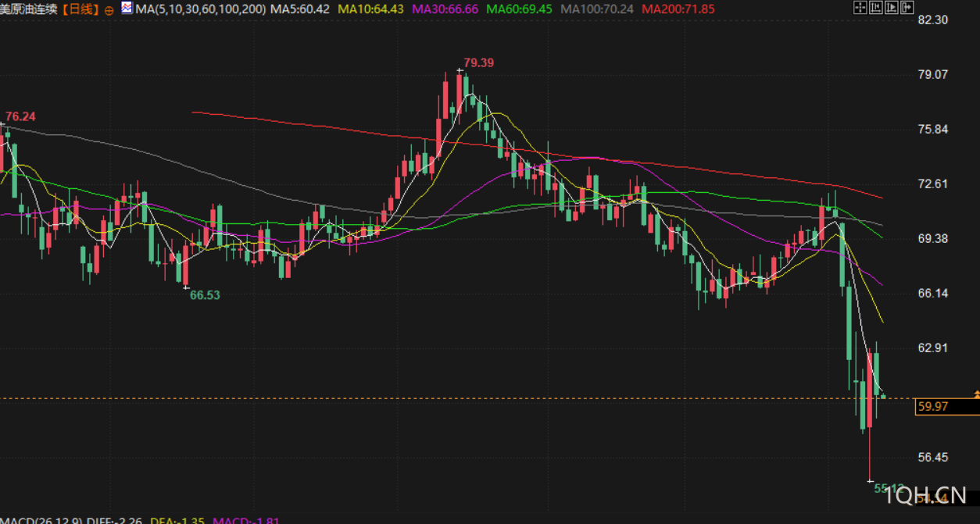Click the MA30:66.66 purple indicator label
Image resolution: width=980 pixels, height=524 pixels.
pyautogui.click(x=445, y=9)
